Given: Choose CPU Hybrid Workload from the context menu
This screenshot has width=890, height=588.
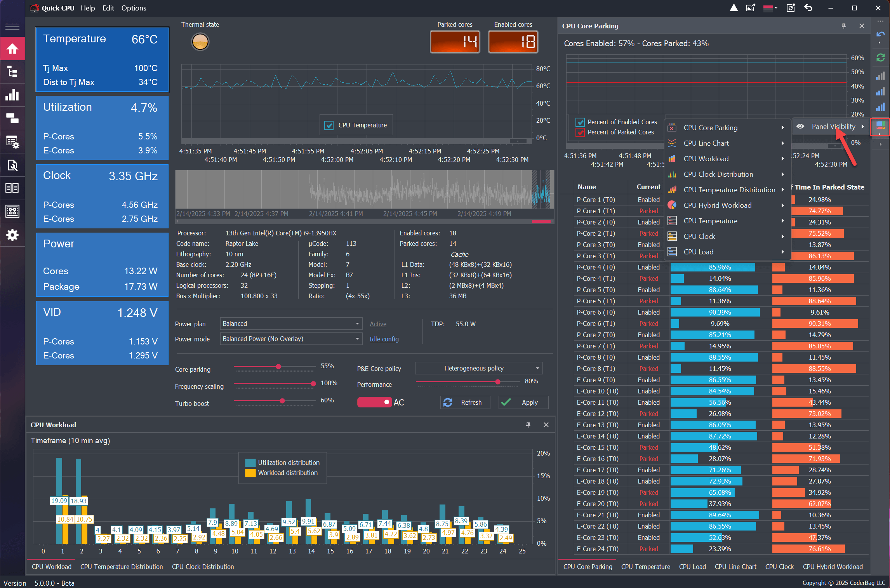Looking at the screenshot, I should [x=727, y=205].
